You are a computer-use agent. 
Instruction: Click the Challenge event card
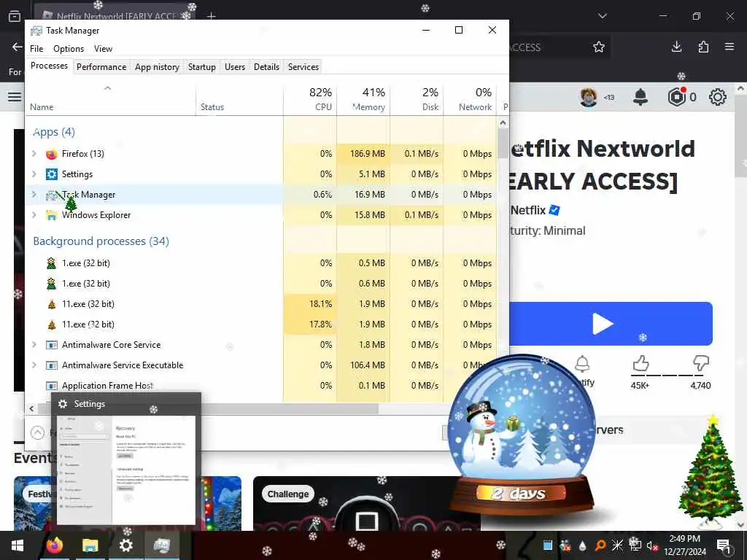pyautogui.click(x=366, y=503)
